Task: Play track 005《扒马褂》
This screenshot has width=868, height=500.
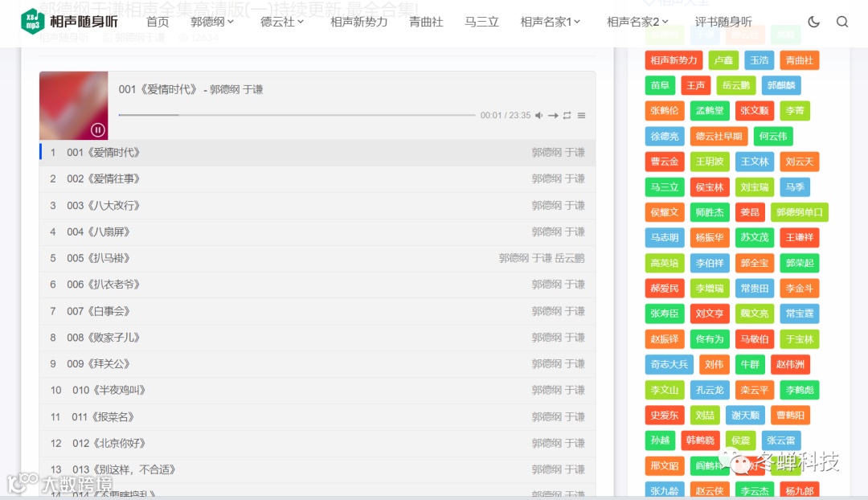Action: tap(317, 258)
